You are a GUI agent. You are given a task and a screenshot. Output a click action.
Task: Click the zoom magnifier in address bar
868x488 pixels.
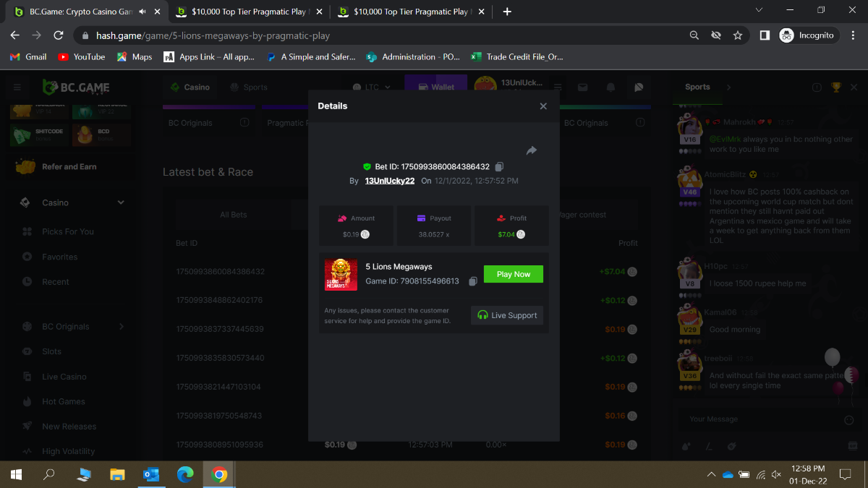tap(694, 35)
